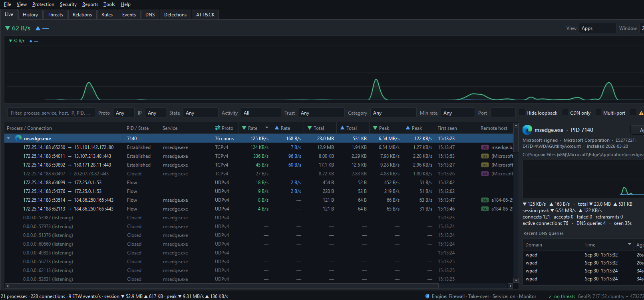Click the shield engine icon in the status bar
644x300 pixels.
pos(427,296)
